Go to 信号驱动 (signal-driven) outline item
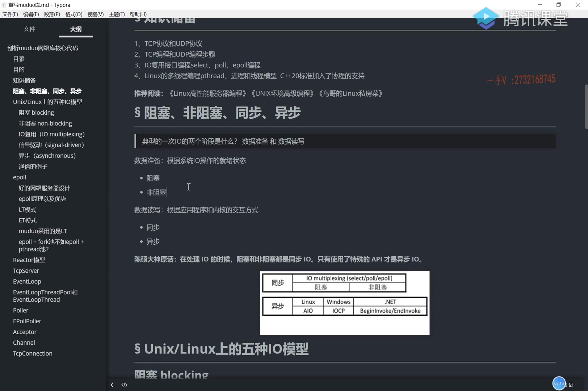The height and width of the screenshot is (391, 588). (x=51, y=145)
